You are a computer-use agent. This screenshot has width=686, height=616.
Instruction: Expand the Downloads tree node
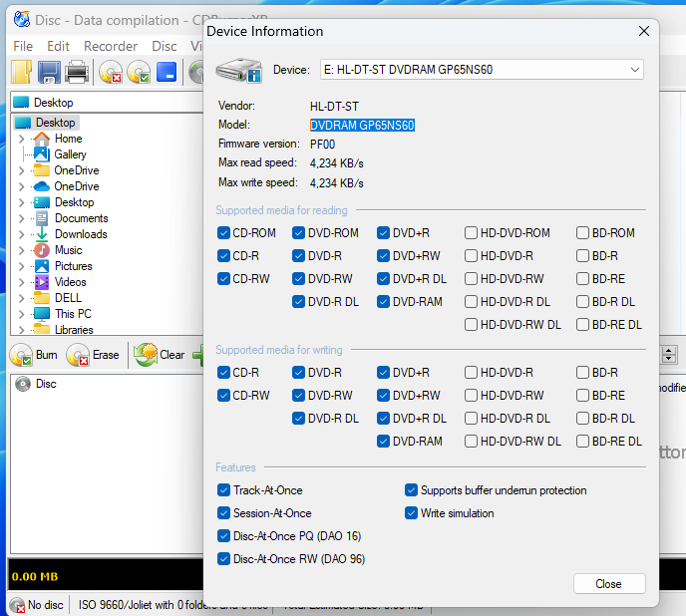click(x=21, y=234)
